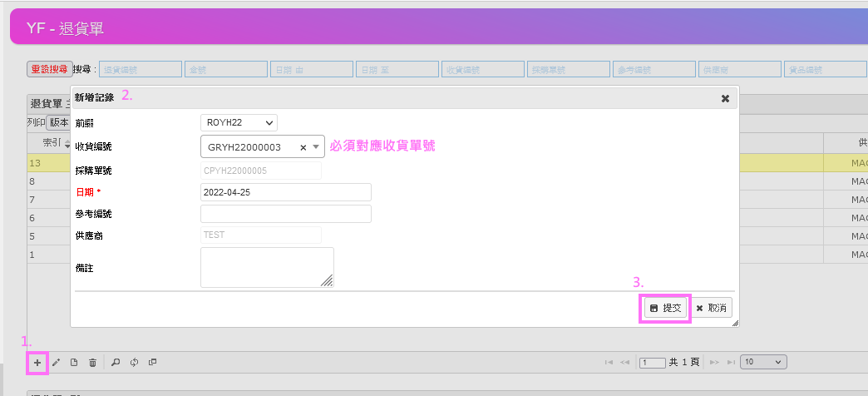Click the 倉號 search field
Image resolution: width=868 pixels, height=396 pixels.
226,69
